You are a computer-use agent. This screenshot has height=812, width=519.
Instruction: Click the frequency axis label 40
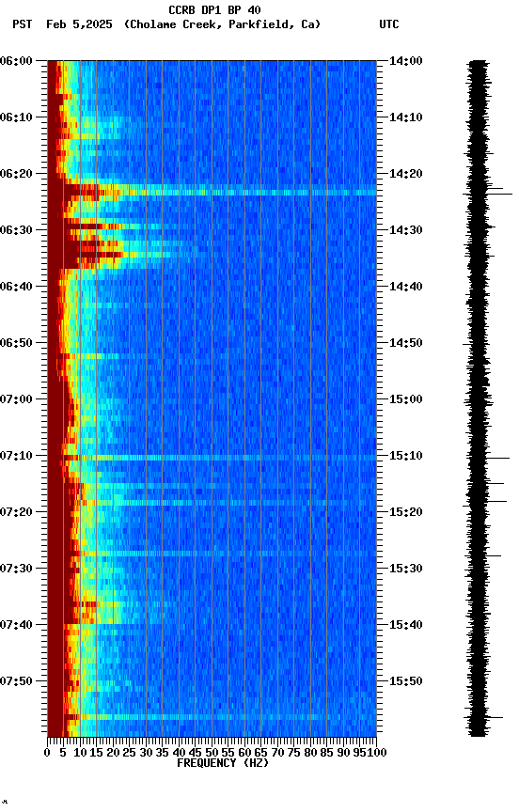(x=179, y=754)
